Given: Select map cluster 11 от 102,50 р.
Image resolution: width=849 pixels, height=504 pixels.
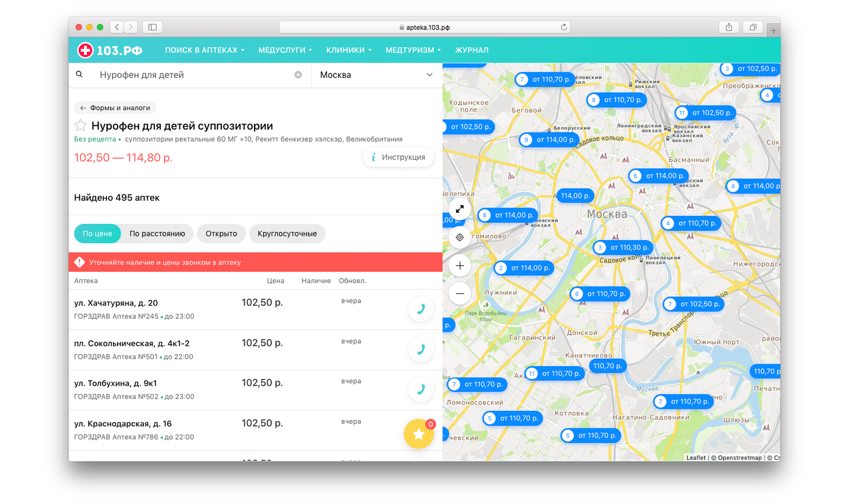Looking at the screenshot, I should click(x=705, y=113).
